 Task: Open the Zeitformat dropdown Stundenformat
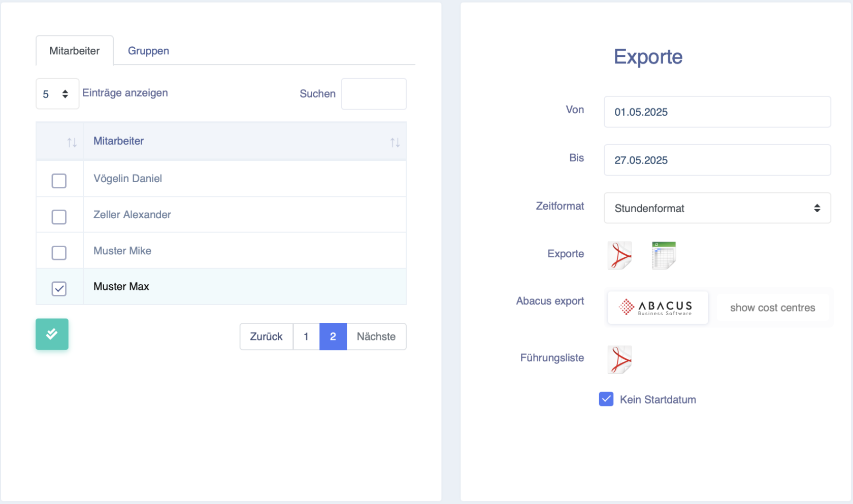coord(717,208)
